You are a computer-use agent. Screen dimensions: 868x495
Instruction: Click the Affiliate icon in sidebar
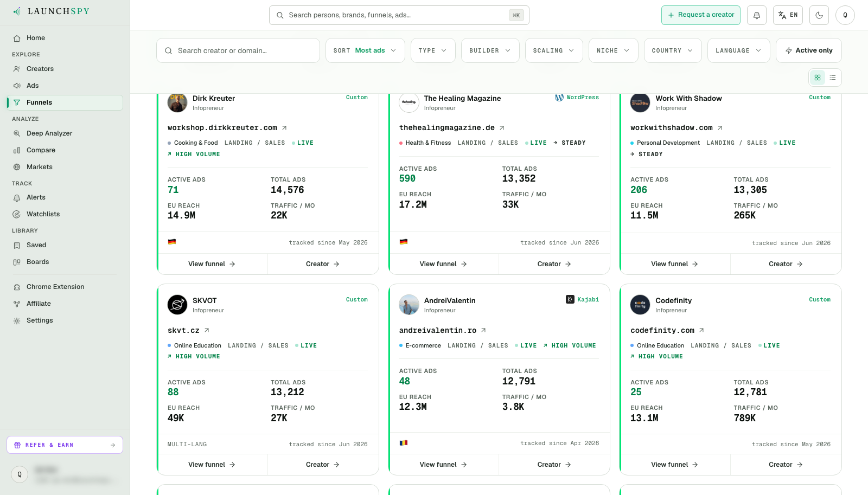click(17, 304)
